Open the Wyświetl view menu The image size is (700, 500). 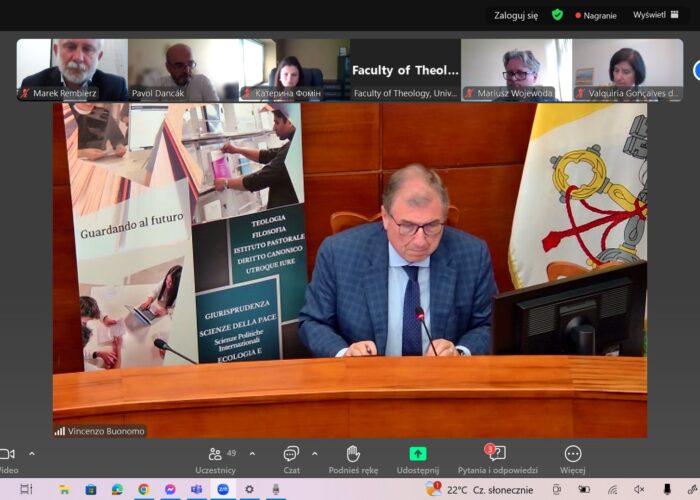pos(649,15)
